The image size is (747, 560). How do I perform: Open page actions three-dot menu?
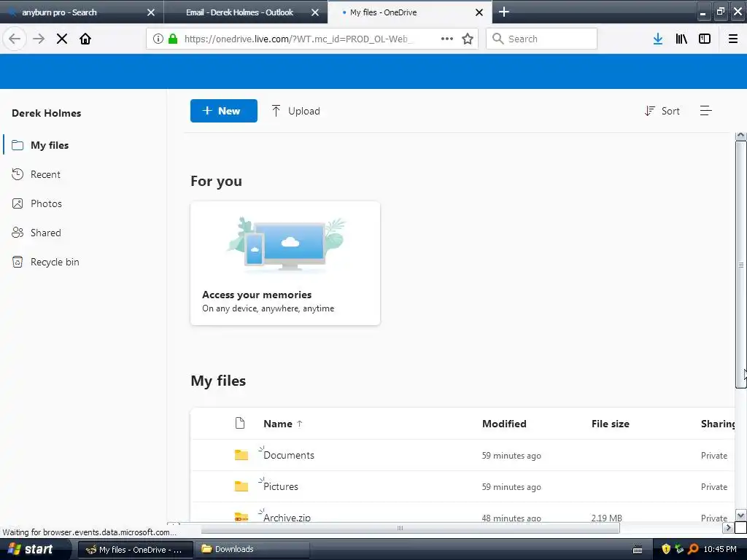tap(447, 39)
